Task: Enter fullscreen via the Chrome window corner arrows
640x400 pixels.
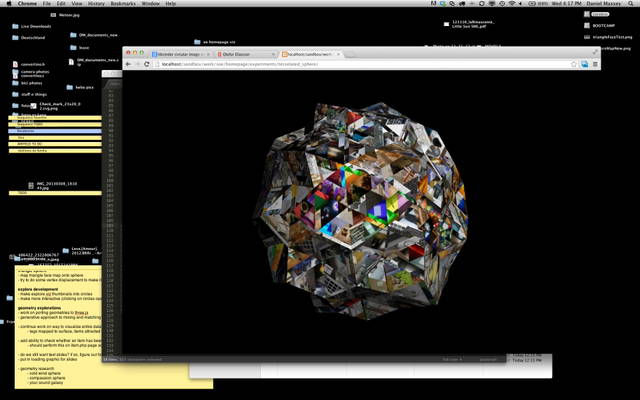Action: 595,51
